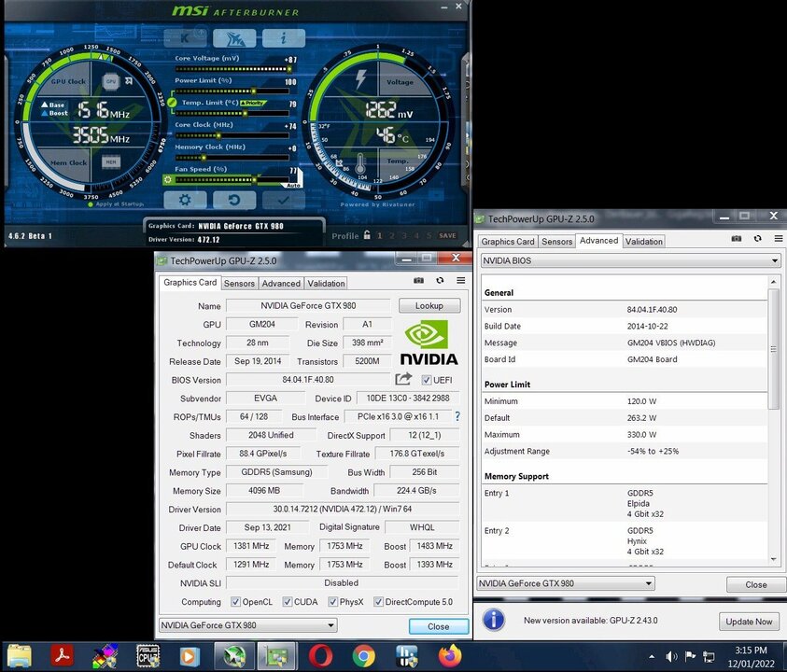The image size is (787, 672).
Task: Toggle the CUDA checkbox
Action: (x=288, y=602)
